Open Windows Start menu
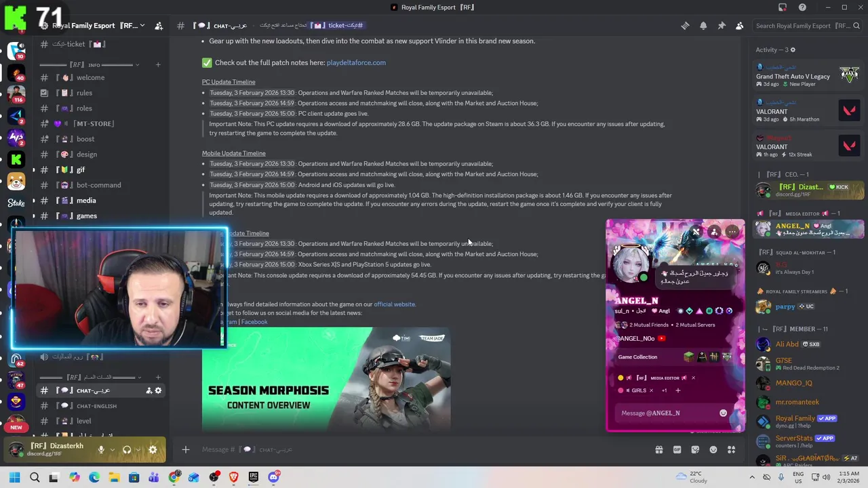Screen dimensions: 868x488 pos(14,477)
